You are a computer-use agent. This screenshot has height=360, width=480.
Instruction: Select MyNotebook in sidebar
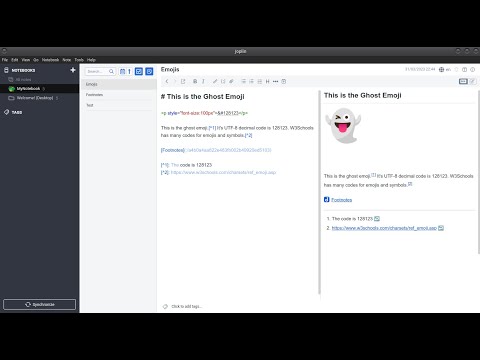click(39, 88)
